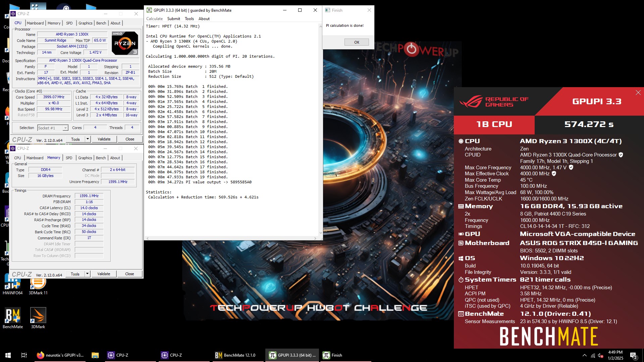Click the ROG Republic of Gamers logo

(x=494, y=102)
